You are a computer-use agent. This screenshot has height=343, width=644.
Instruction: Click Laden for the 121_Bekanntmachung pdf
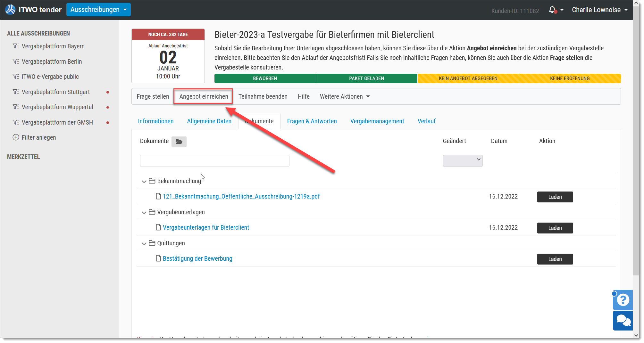[x=555, y=197]
